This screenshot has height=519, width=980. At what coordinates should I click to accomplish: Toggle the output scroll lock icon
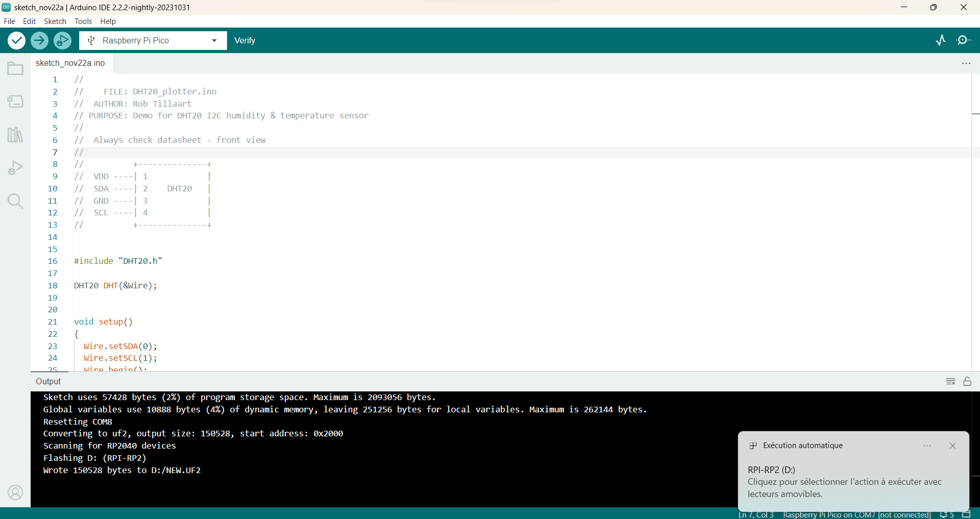tap(967, 382)
